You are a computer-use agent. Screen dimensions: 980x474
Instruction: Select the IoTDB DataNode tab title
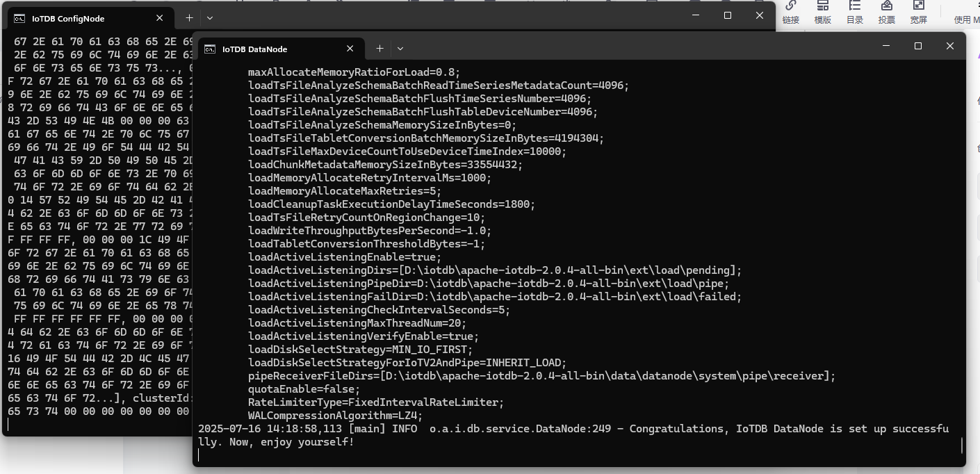click(x=254, y=49)
